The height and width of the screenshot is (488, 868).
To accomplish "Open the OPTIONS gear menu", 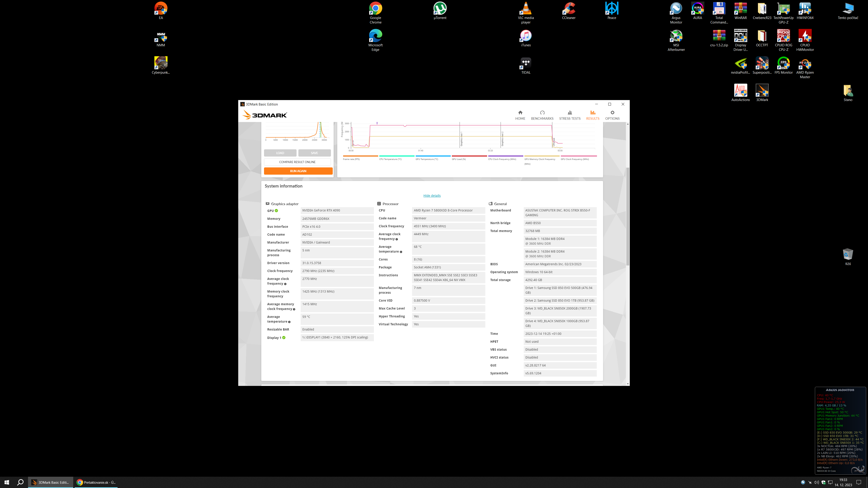I will click(x=612, y=115).
